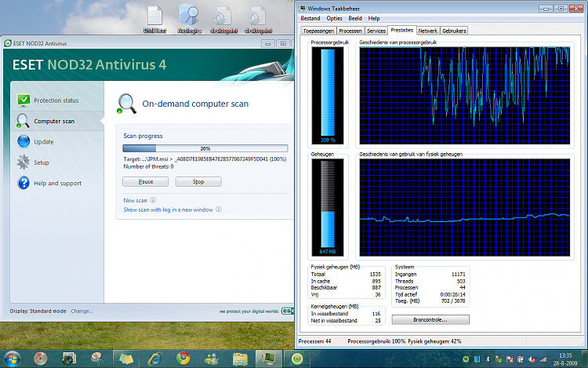Viewport: 588px width, 368px height.
Task: Open the Bestand menu in Taakbeheer
Action: click(310, 18)
